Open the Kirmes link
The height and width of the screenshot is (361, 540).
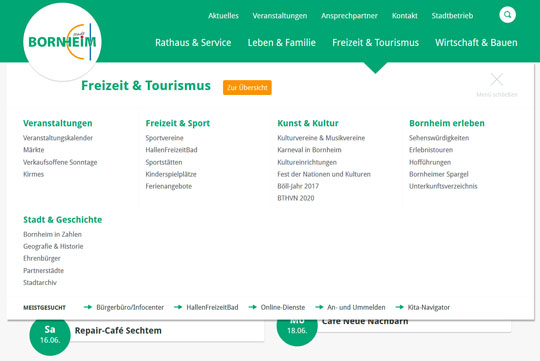point(33,174)
